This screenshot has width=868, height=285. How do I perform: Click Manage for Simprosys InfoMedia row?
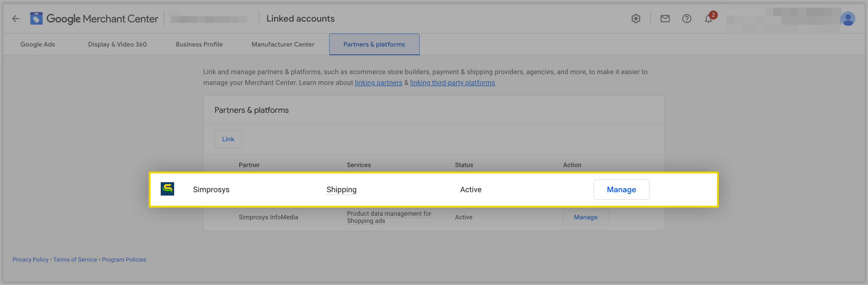585,217
